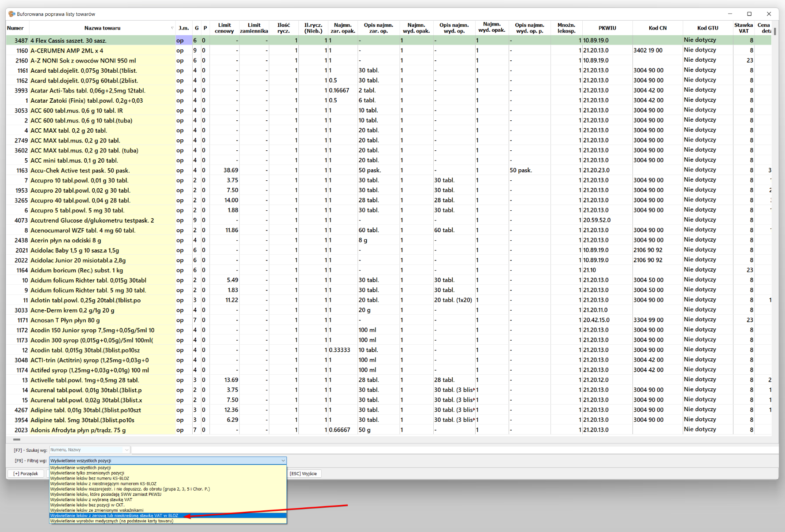Click the horizontal scrollbar thumb below the table
The width and height of the screenshot is (785, 532).
pos(17,439)
